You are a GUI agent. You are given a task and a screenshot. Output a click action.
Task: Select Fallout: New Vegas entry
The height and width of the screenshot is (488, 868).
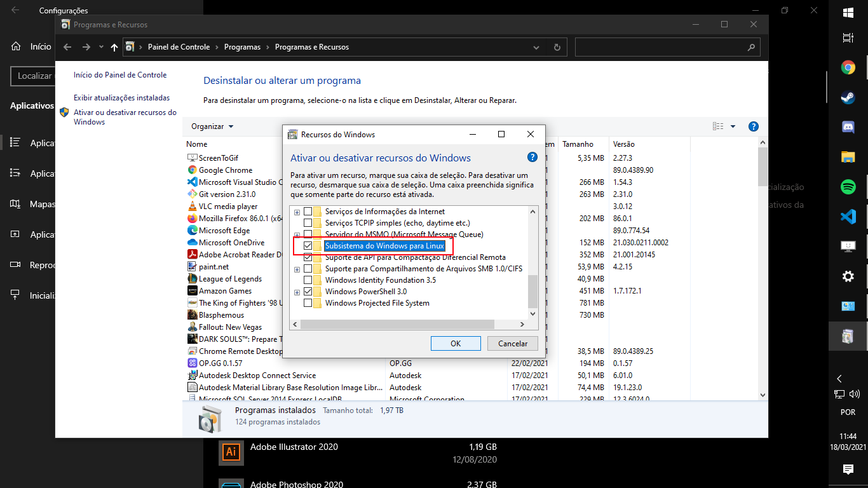click(230, 327)
